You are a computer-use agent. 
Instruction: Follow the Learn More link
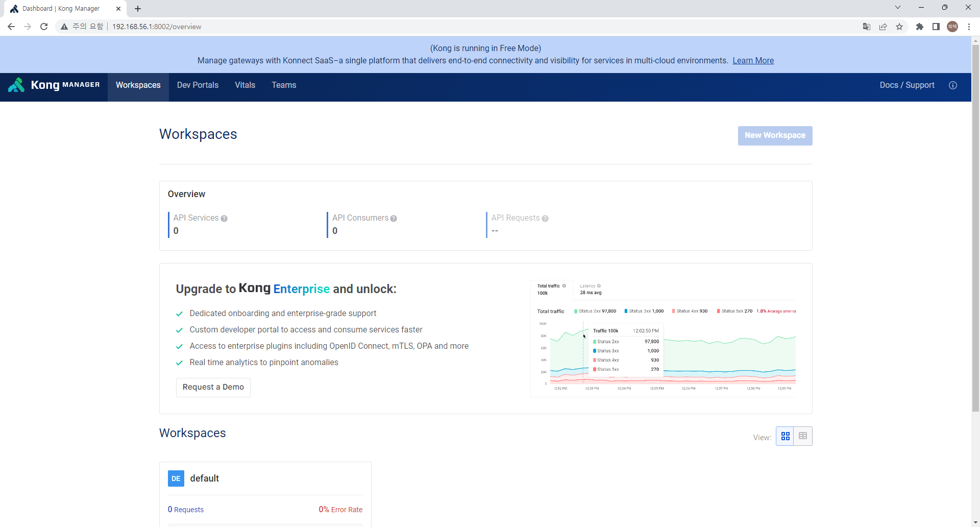753,61
